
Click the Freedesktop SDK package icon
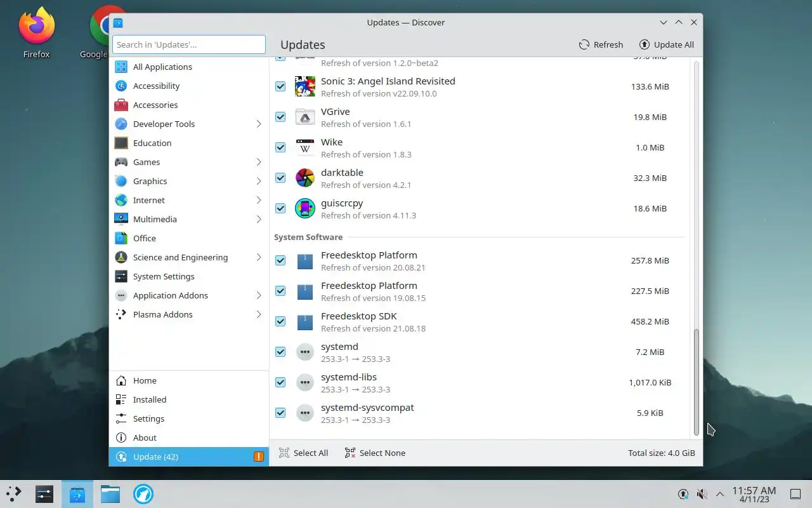305,321
